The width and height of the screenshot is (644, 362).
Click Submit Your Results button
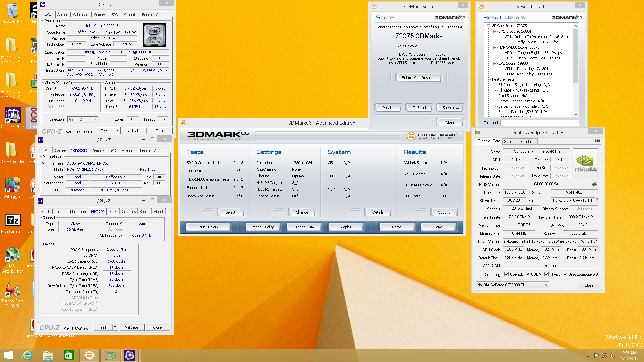click(x=419, y=78)
